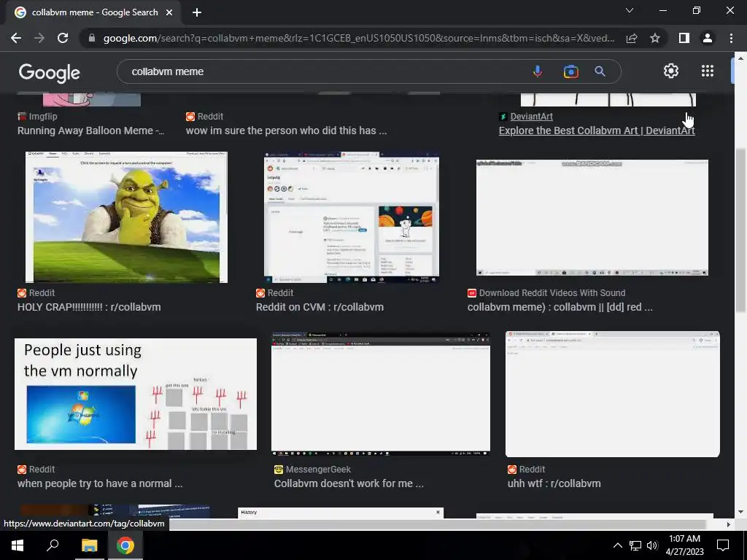The image size is (747, 560).
Task: Open the taskbar clock showing 1:07 AM
Action: tap(684, 545)
